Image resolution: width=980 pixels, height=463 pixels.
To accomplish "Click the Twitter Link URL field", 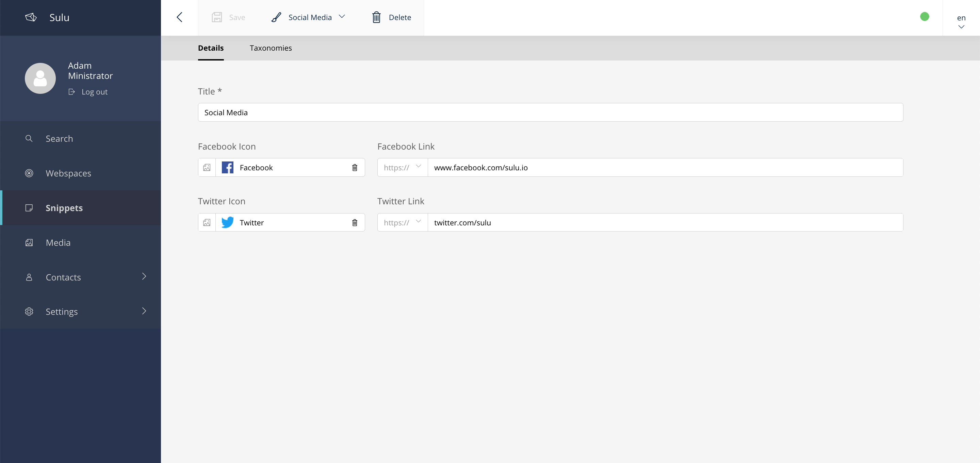I will tap(665, 223).
